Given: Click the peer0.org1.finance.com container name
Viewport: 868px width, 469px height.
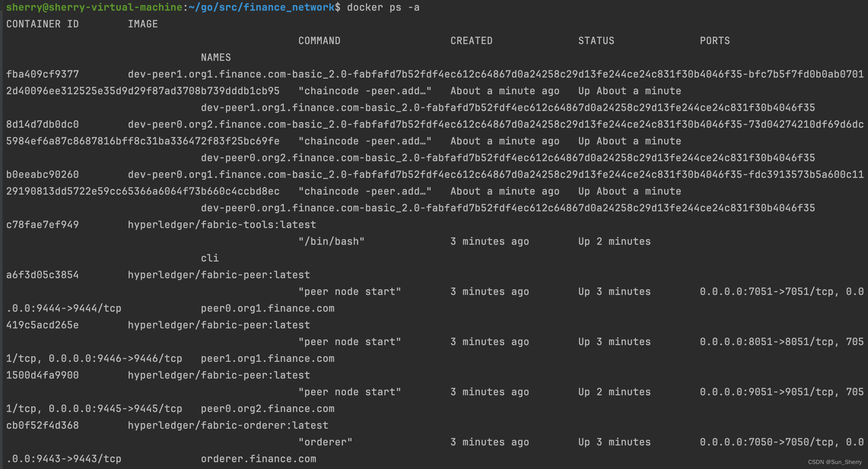Looking at the screenshot, I should [268, 309].
